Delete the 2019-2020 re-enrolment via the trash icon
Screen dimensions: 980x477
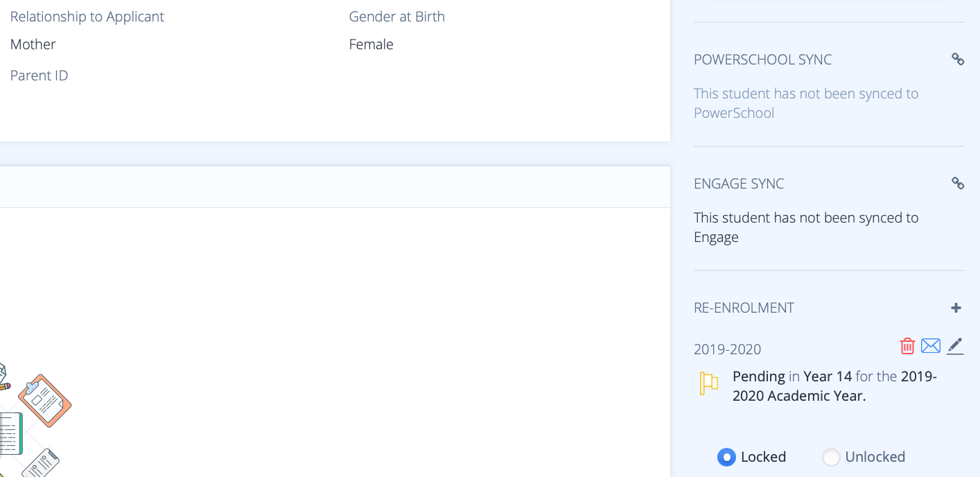pos(907,346)
